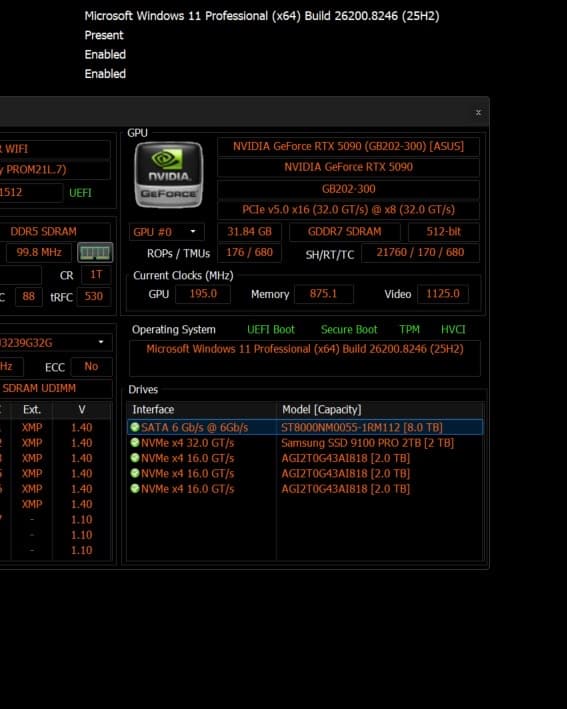Close the system summary window
This screenshot has height=709, width=567.
478,113
